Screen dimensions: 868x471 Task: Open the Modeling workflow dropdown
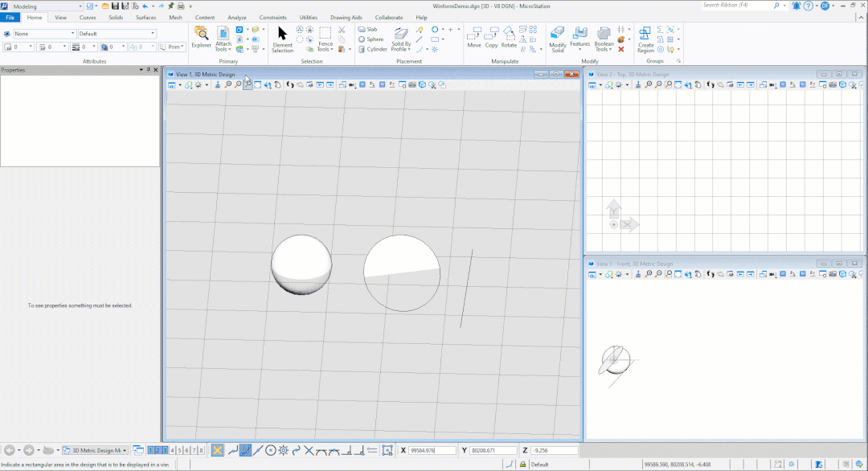[47, 6]
